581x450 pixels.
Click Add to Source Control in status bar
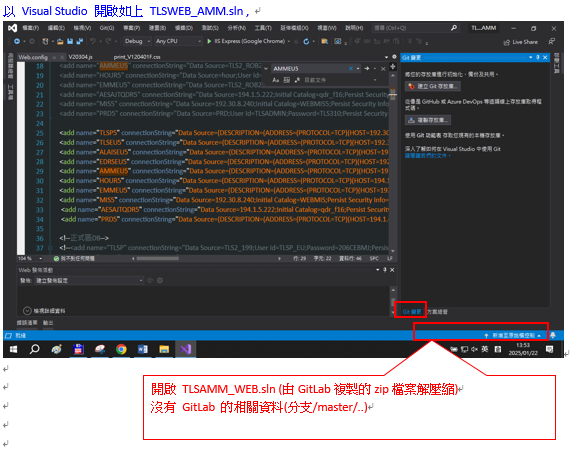[x=512, y=335]
